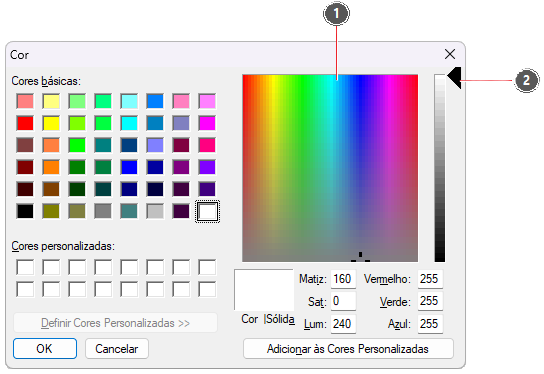Focus the Sat value field
Viewport: 544px width, 374px height.
(x=343, y=301)
